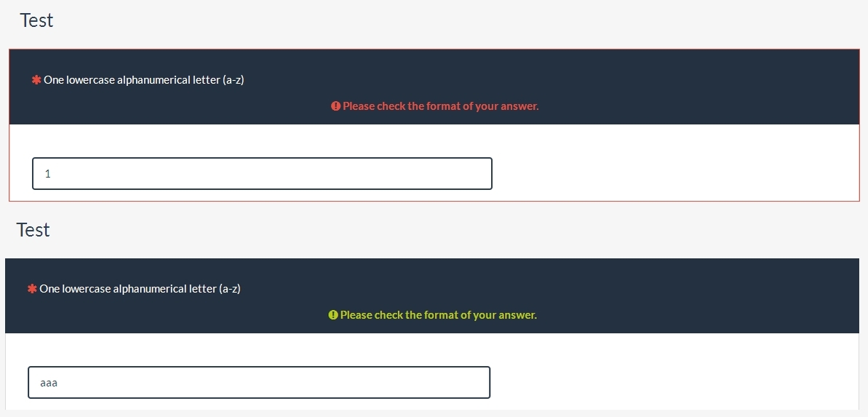Click the green format check message
Viewport: 868px width, 417px height.
point(438,315)
